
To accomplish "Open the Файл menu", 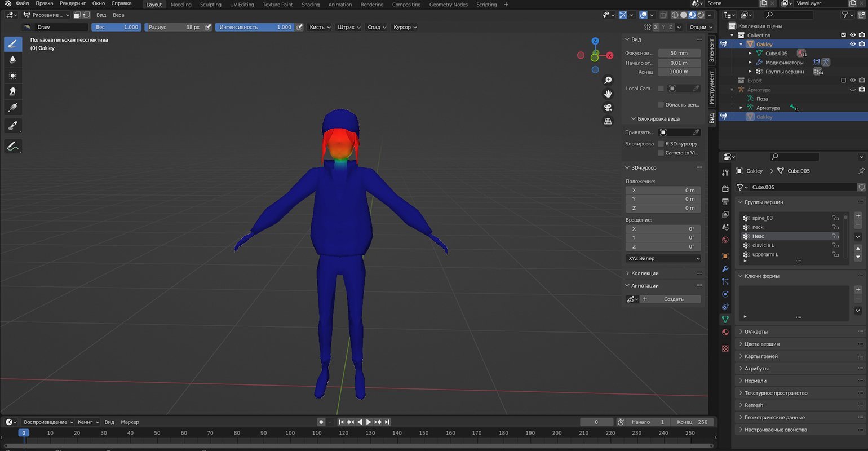I will pos(22,4).
